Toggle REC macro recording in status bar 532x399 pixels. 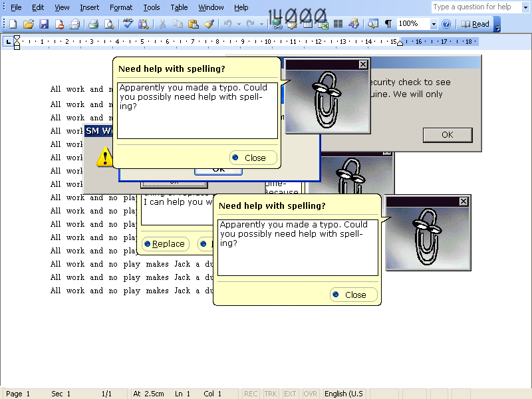(x=251, y=394)
